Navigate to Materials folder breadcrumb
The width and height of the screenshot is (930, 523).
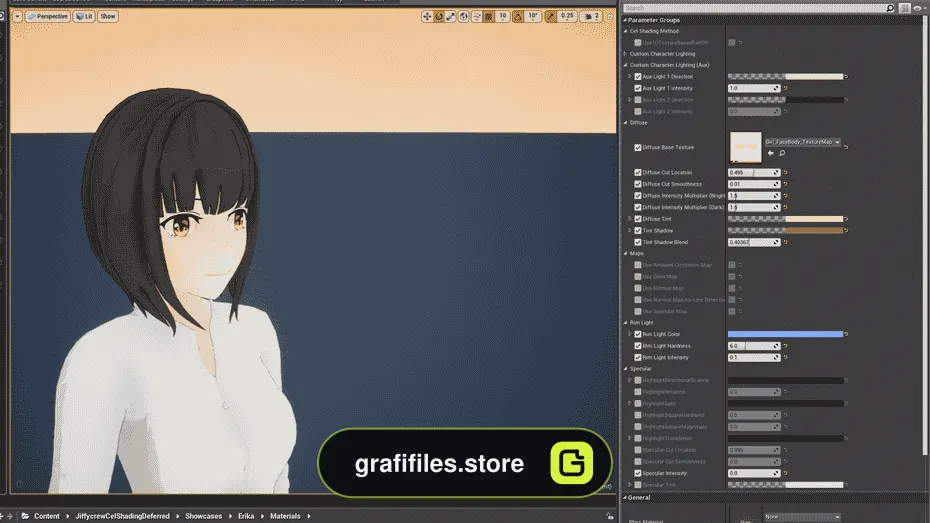click(285, 516)
